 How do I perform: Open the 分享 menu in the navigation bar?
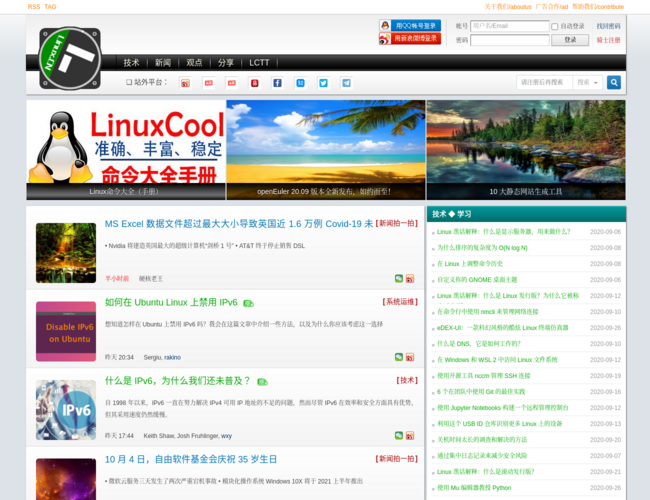pos(226,63)
